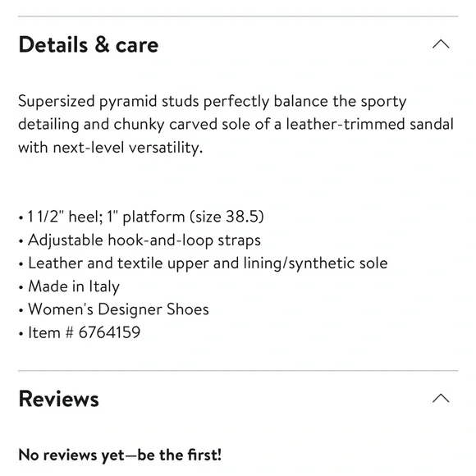The width and height of the screenshot is (476, 476).
Task: Click Adjustable hook-and-loop straps bullet
Action: [x=140, y=240]
